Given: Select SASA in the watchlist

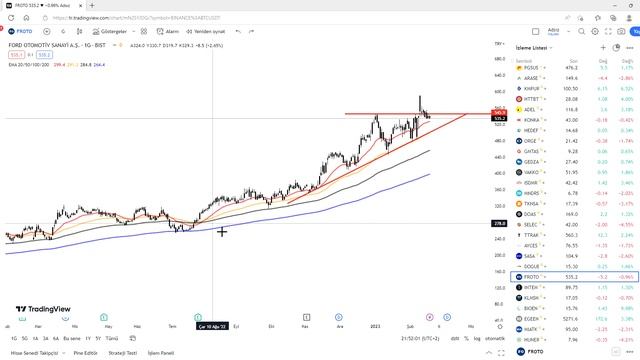Looking at the screenshot, I should tap(575, 256).
